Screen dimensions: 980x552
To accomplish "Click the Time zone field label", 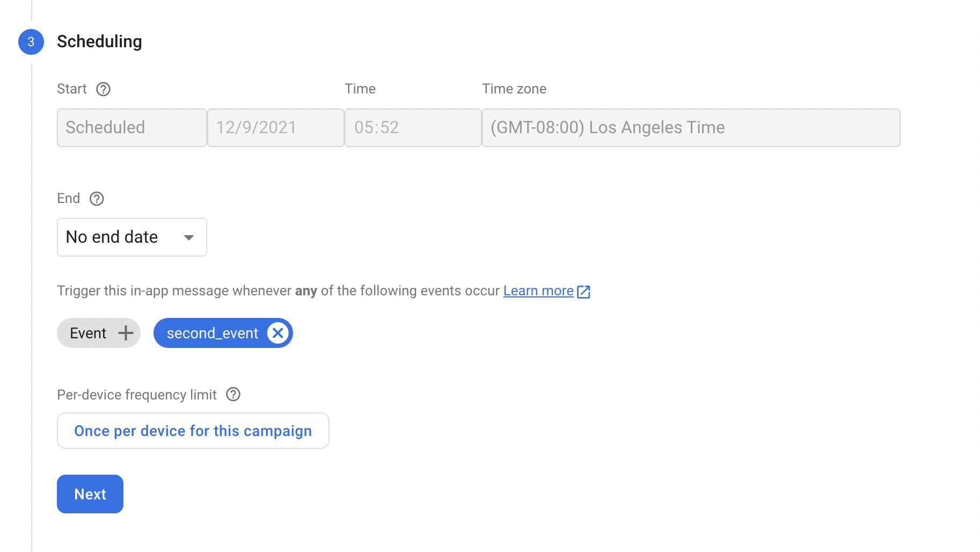I will tap(514, 89).
